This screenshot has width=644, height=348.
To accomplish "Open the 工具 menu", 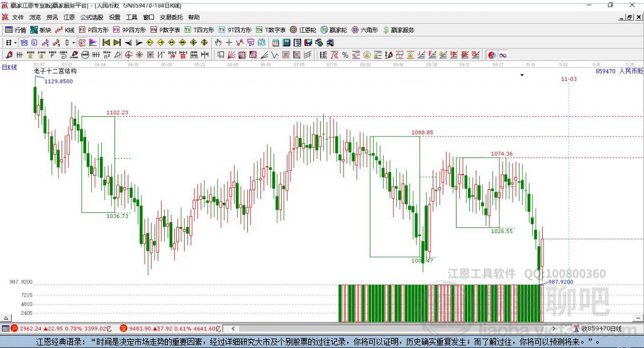I will pos(131,17).
